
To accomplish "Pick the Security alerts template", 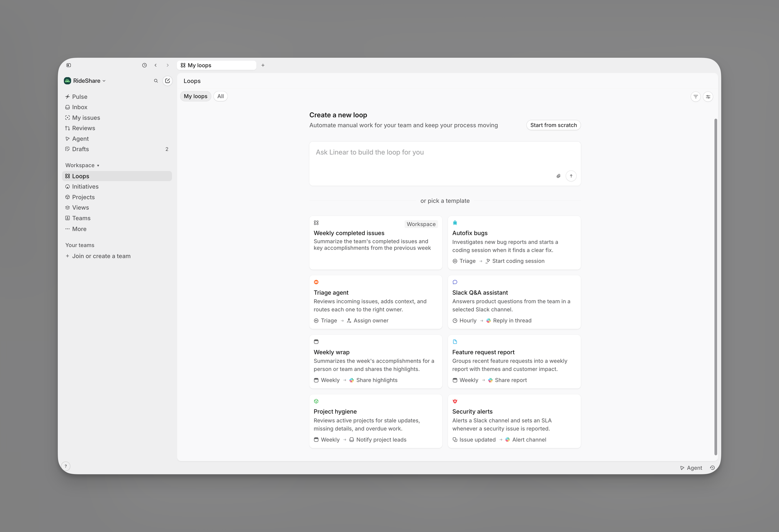I will (514, 421).
